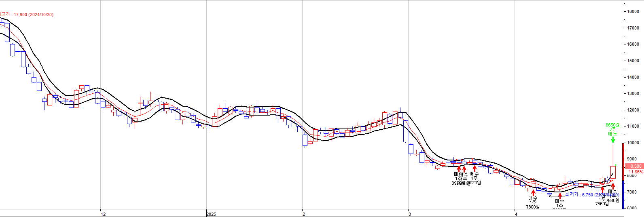Click the month 4 label on time axis
This screenshot has height=217, width=644.
(516, 214)
